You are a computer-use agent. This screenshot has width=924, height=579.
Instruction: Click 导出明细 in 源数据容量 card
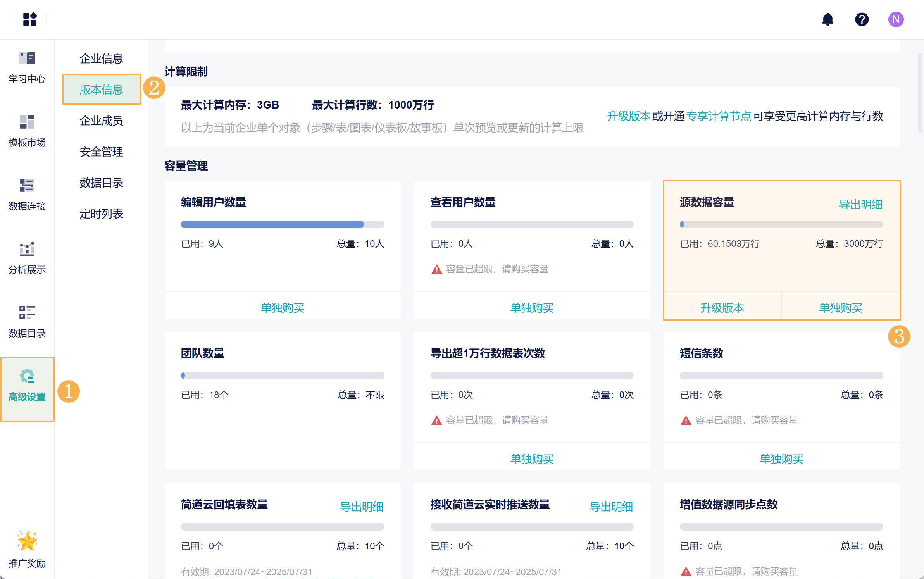coord(860,204)
